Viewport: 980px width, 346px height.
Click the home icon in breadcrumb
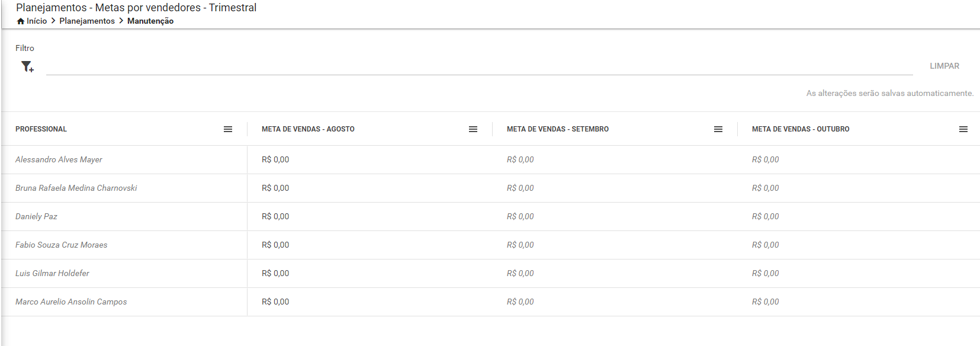[21, 21]
